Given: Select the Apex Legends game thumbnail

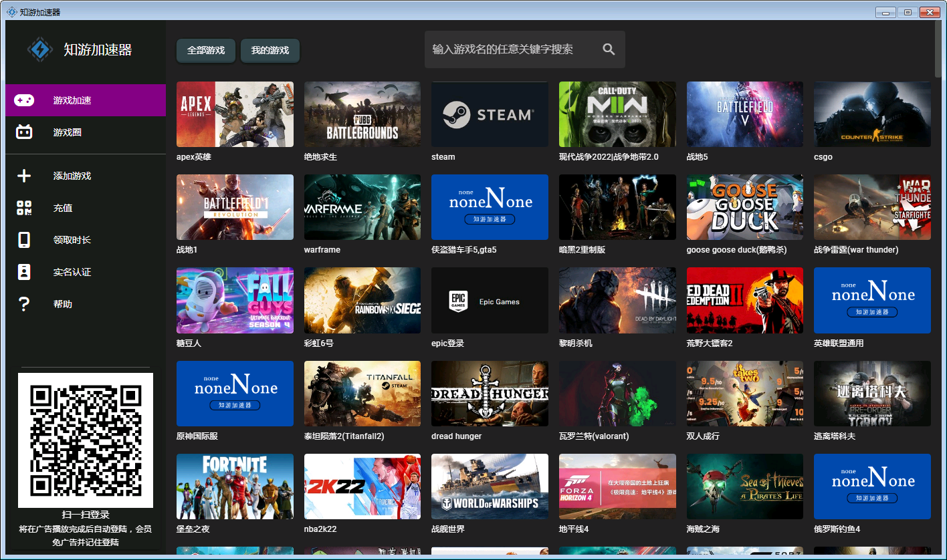Looking at the screenshot, I should 235,114.
